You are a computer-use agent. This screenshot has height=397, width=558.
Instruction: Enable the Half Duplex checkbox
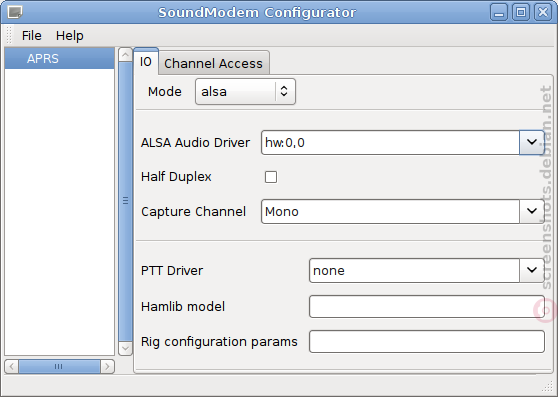click(x=271, y=177)
